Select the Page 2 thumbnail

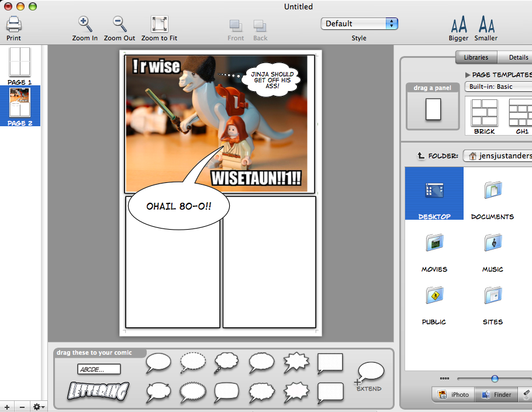coord(20,102)
